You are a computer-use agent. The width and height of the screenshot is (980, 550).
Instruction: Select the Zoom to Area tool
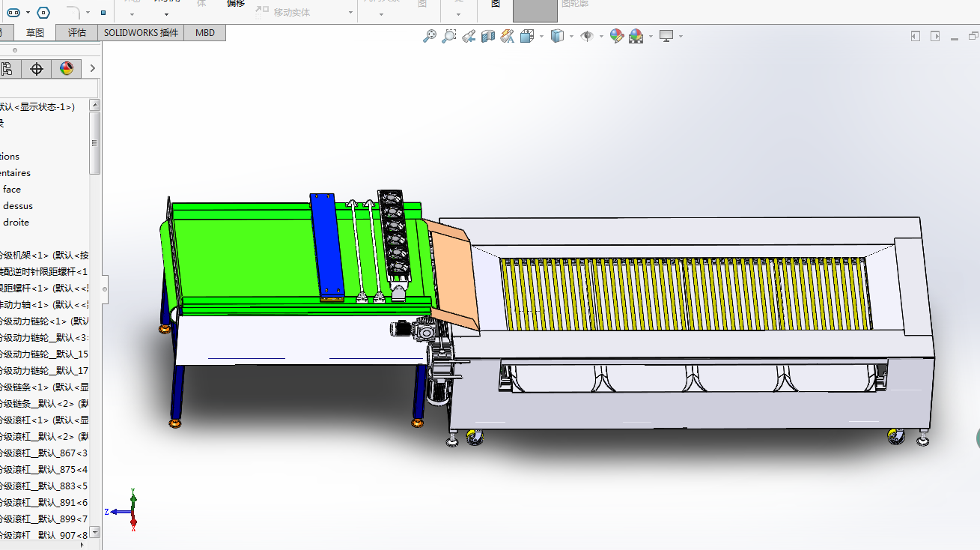coord(449,36)
